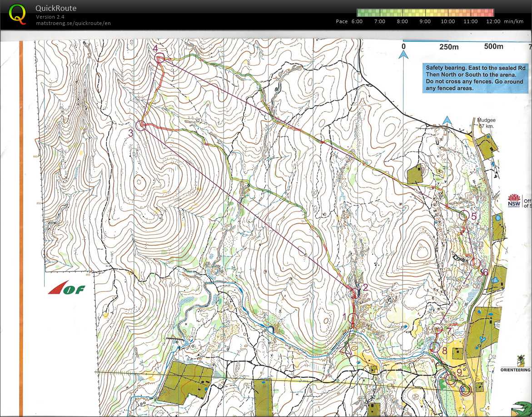Click the finish double circle marker
Viewport: 532px width, 417px height.
[464, 389]
